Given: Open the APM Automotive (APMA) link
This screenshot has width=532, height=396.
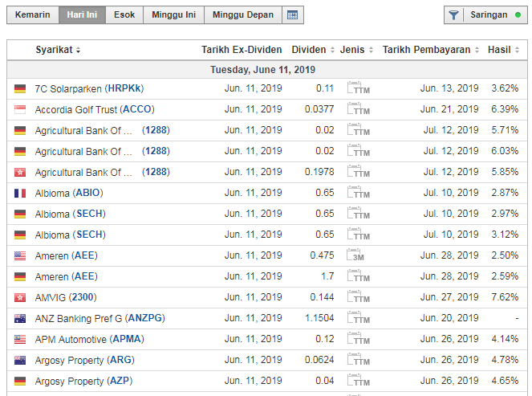Looking at the screenshot, I should tap(90, 339).
